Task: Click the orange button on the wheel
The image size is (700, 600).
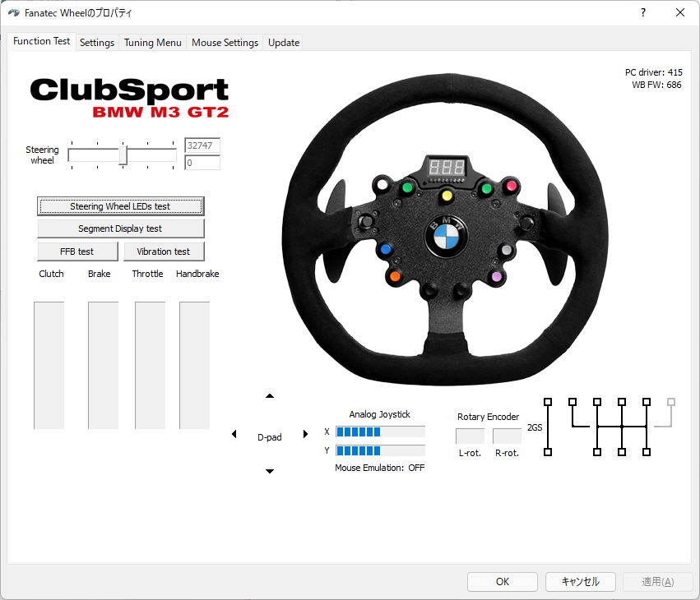Action: tap(395, 276)
